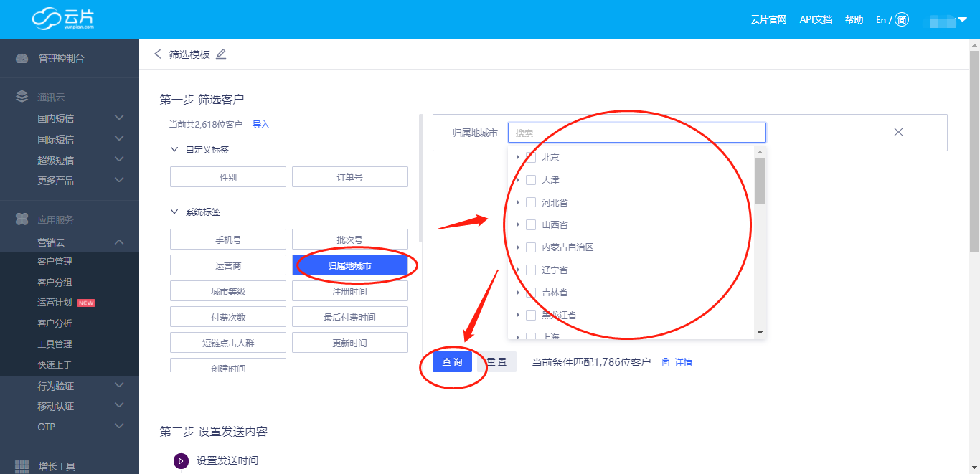Expand OTP sidebar menu

point(119,426)
